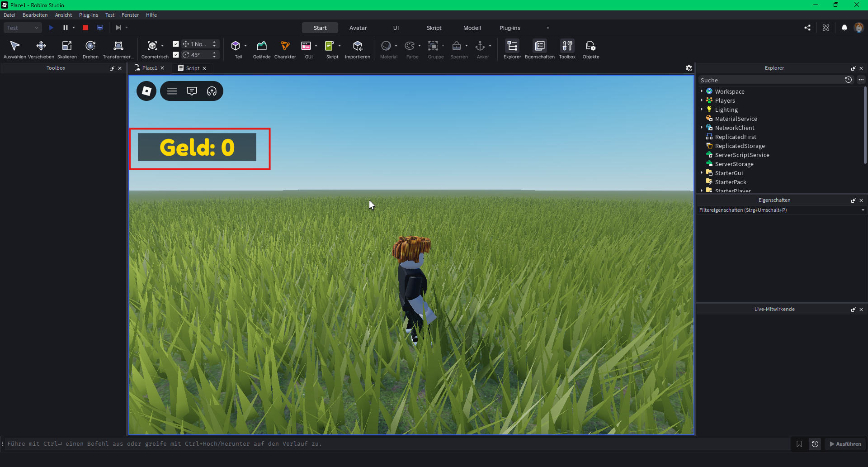This screenshot has width=868, height=467.
Task: Toggle the move snap checkbox
Action: 176,44
